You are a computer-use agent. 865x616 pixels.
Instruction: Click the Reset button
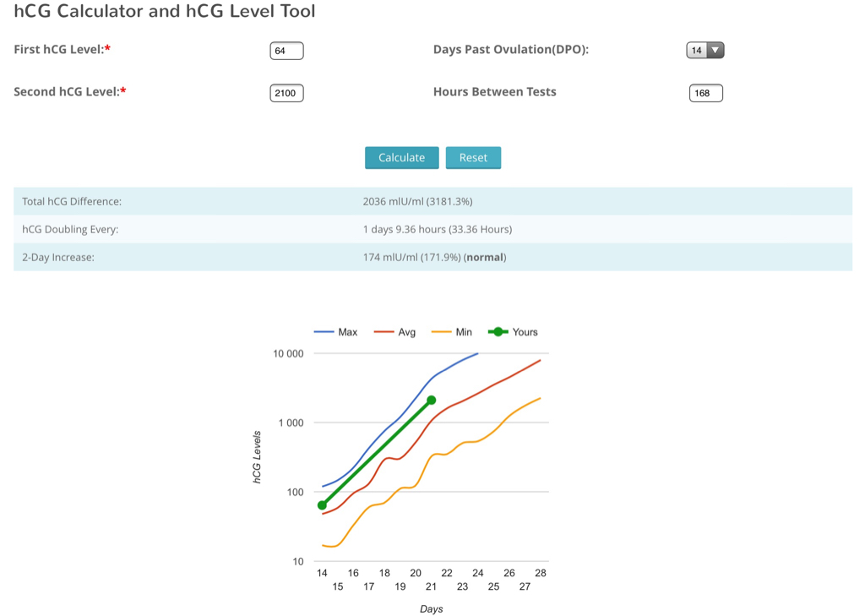click(x=473, y=158)
